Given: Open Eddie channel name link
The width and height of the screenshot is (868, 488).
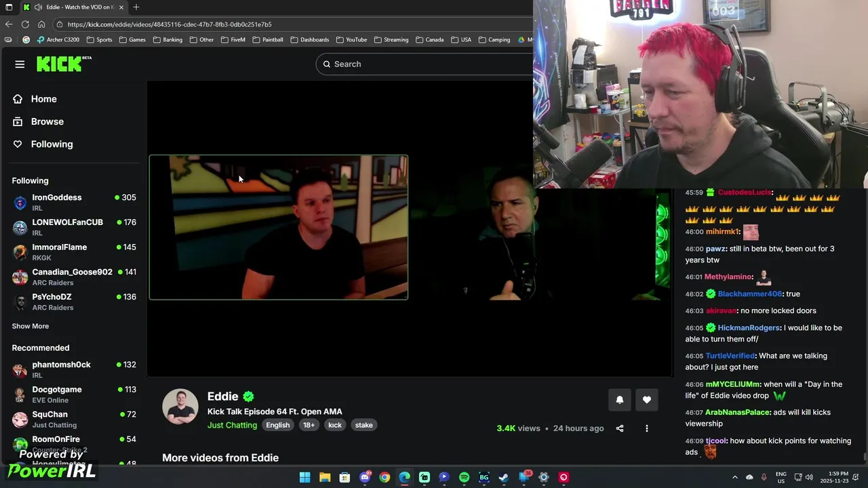Looking at the screenshot, I should click(x=223, y=396).
